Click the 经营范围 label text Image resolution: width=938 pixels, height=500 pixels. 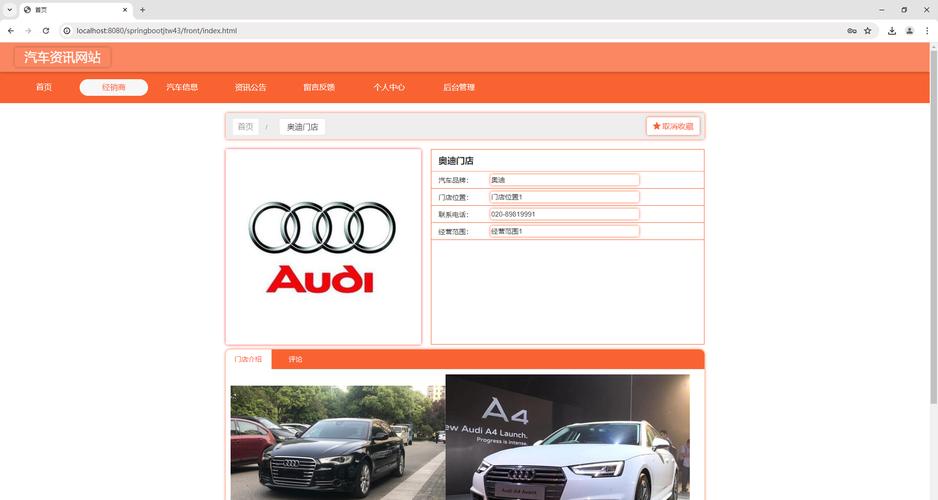coord(453,231)
